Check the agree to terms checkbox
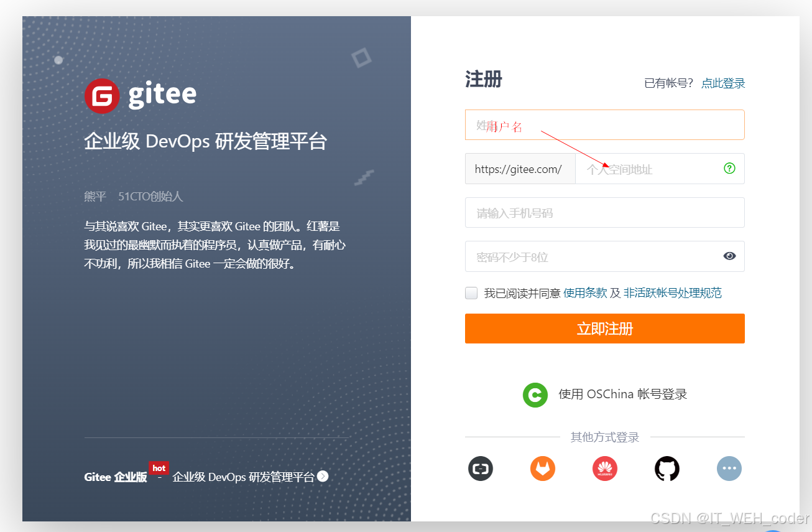 tap(471, 293)
